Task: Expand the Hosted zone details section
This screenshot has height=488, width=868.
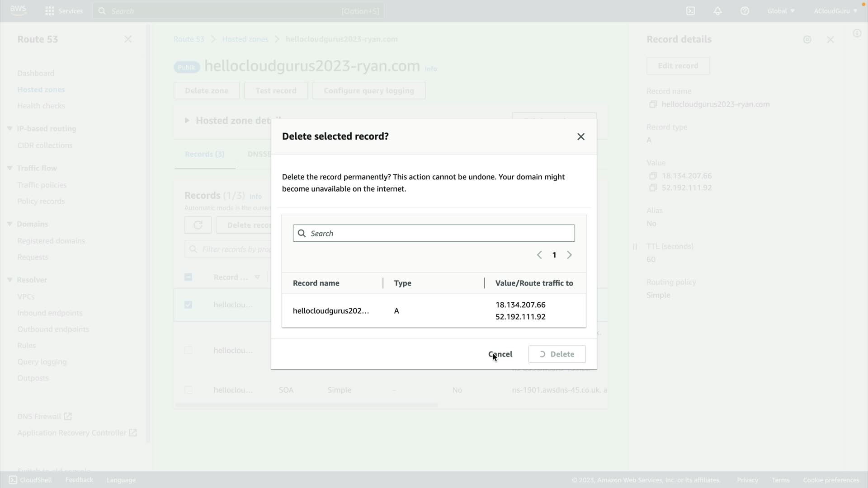Action: [x=187, y=121]
